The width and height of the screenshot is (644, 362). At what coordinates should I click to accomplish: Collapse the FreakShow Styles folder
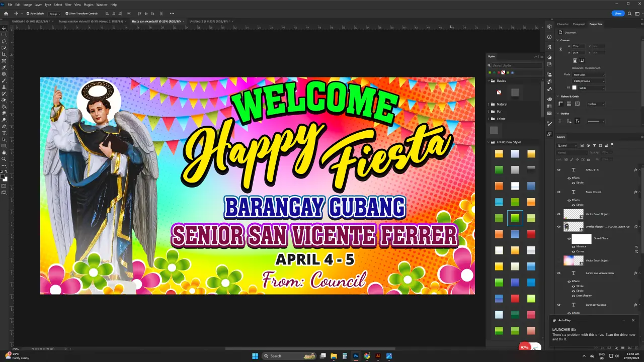(x=488, y=142)
